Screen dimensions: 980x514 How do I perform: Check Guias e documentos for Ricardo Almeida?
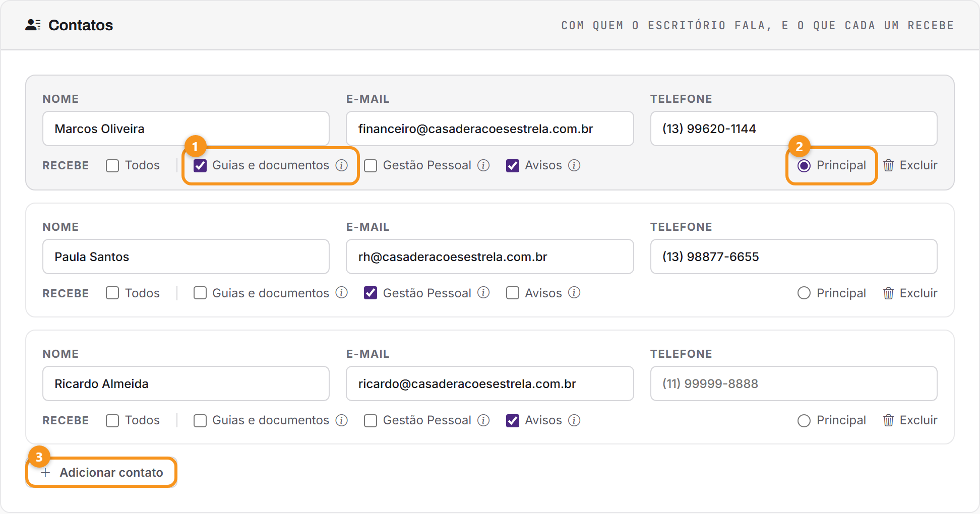pyautogui.click(x=200, y=421)
